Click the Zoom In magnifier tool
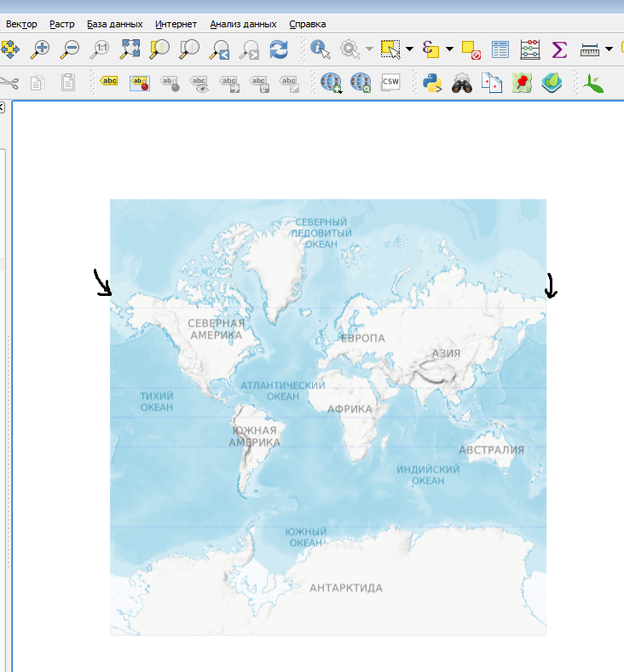Viewport: 624px width, 672px height. pos(40,49)
